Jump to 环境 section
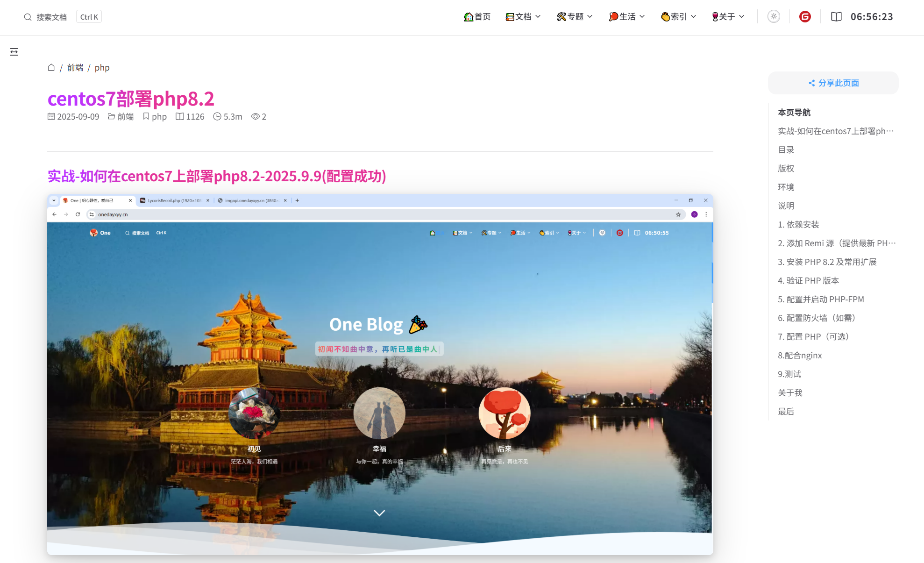This screenshot has height=563, width=924. coord(786,187)
